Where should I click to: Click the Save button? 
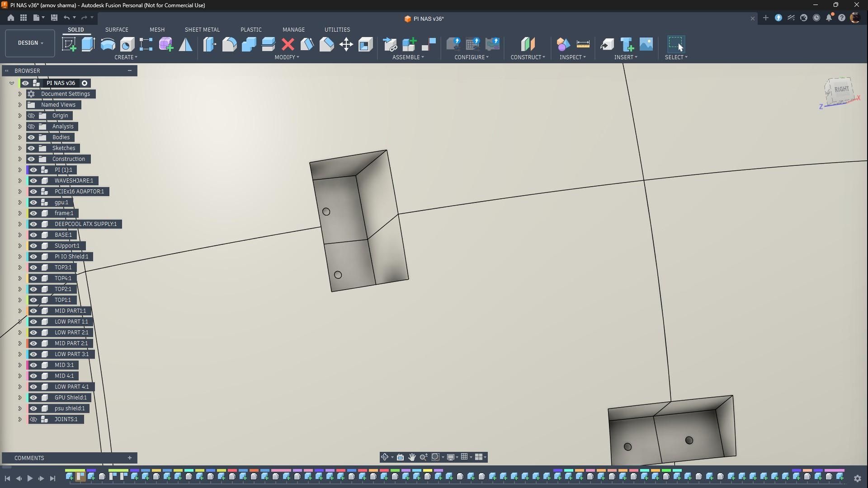pyautogui.click(x=54, y=18)
